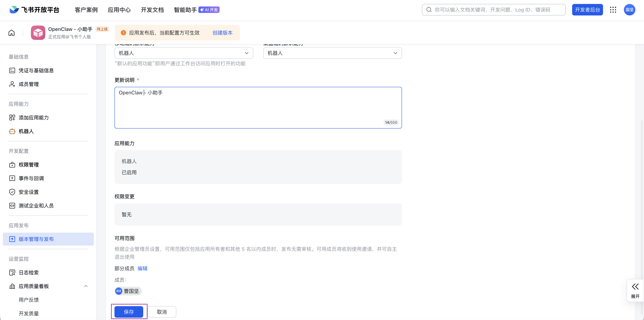
Task: Select the 机器人 sidebar icon
Action: click(x=12, y=131)
